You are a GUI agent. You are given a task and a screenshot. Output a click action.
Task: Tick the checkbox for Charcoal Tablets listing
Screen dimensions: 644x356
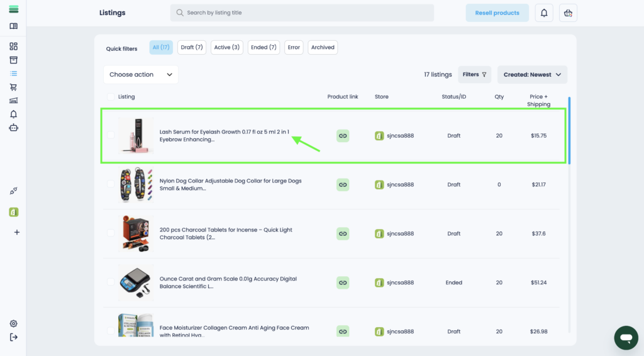[111, 233]
